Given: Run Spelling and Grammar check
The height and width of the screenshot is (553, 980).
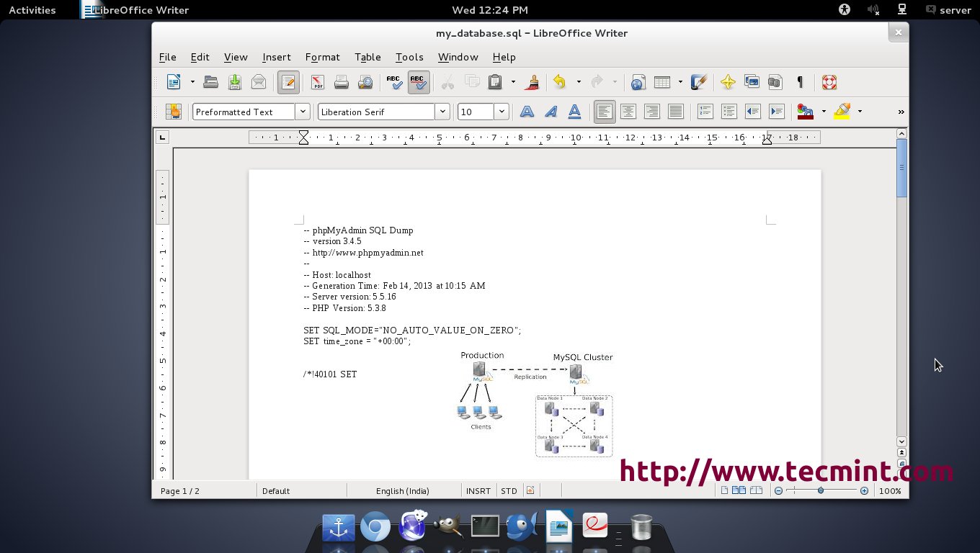Looking at the screenshot, I should [x=394, y=82].
